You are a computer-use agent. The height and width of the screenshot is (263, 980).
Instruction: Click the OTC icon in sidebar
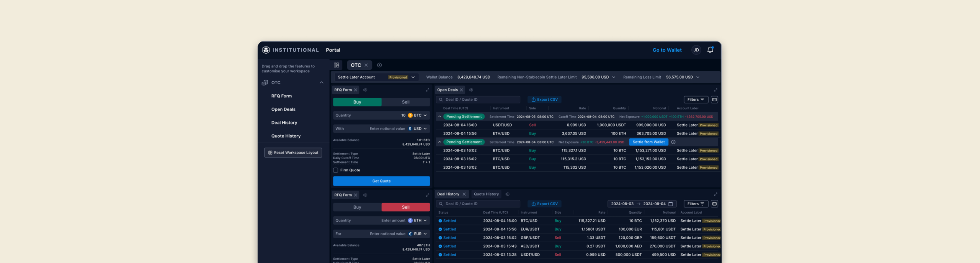[x=265, y=83]
